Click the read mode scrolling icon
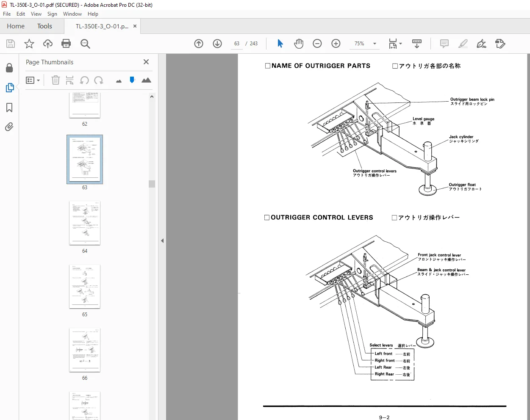 click(417, 44)
